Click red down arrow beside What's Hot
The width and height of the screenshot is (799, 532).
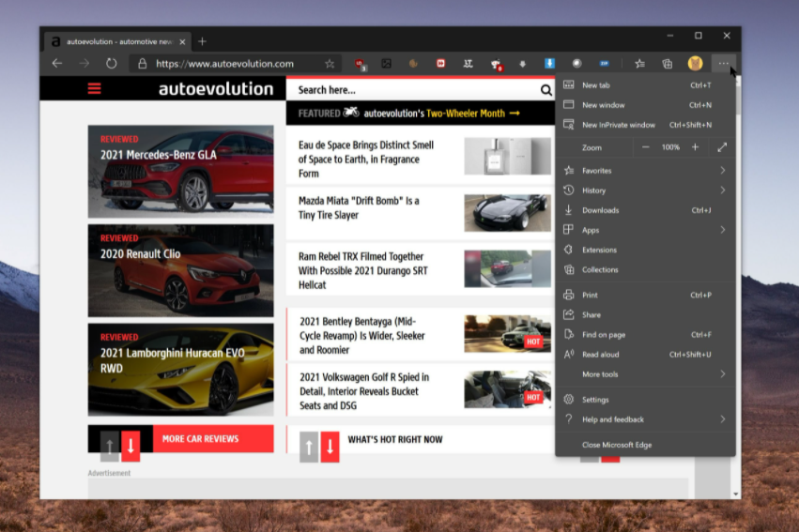330,447
